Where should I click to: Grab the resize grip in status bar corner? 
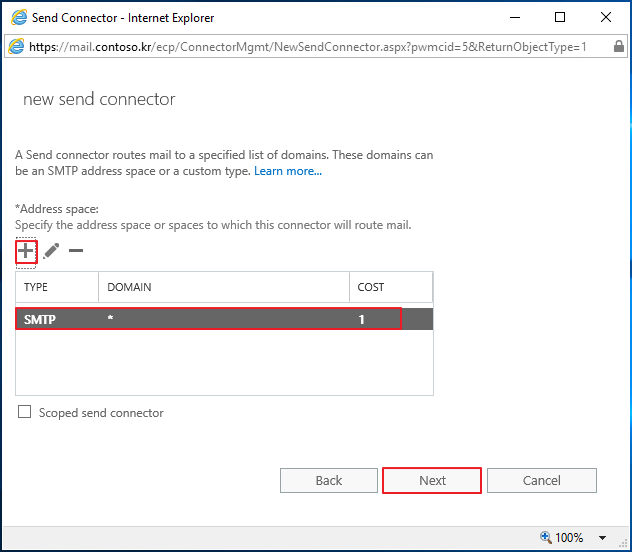pos(624,544)
